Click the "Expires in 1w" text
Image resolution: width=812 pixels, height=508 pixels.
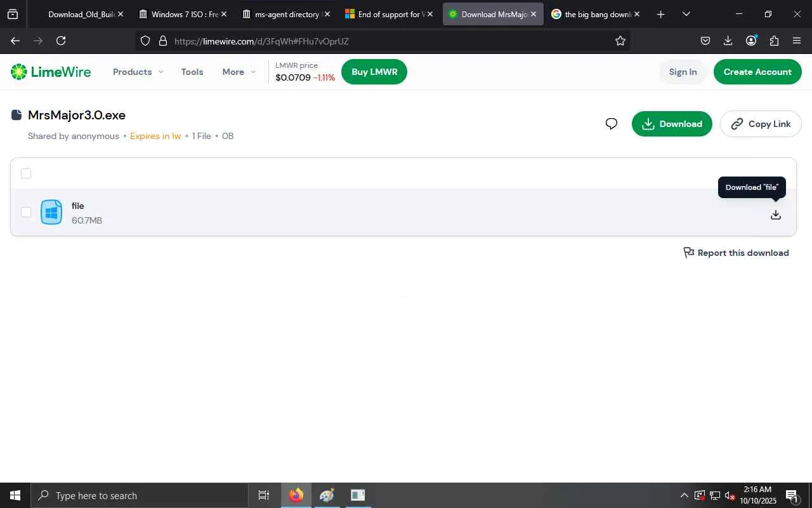(155, 136)
